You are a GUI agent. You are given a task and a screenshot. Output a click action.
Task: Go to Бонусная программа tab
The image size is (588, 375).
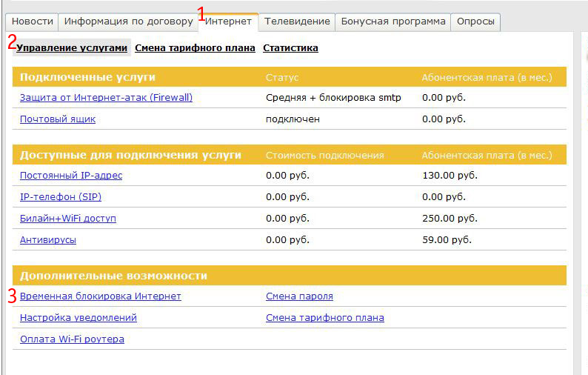pyautogui.click(x=393, y=21)
